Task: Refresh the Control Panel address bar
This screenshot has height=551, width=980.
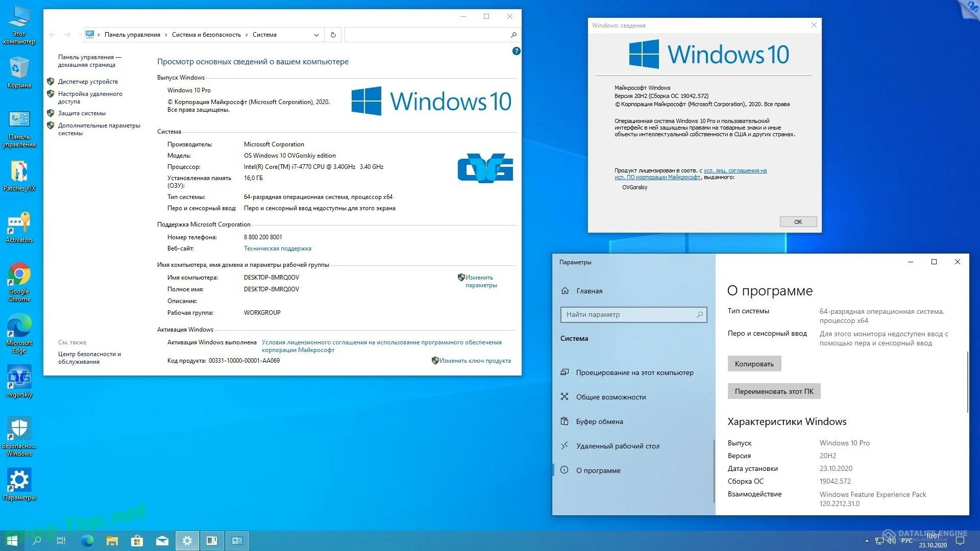Action: (x=333, y=35)
